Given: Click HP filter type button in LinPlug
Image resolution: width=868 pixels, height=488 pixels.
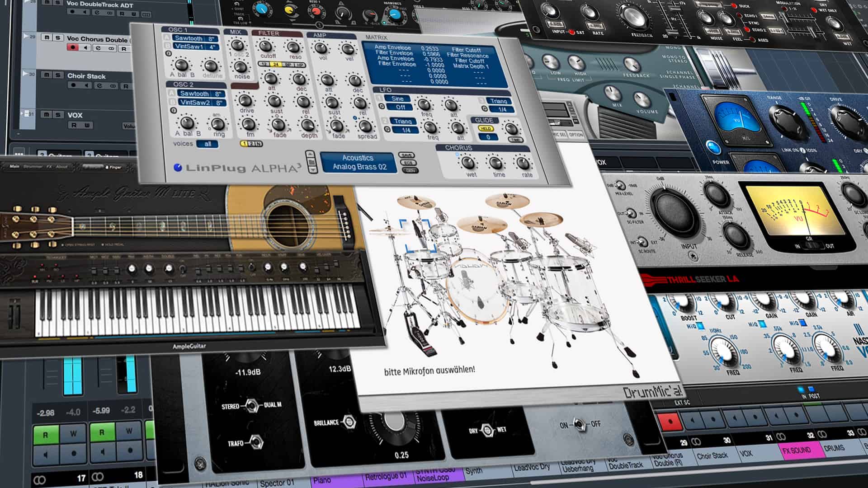Looking at the screenshot, I should click(x=300, y=65).
